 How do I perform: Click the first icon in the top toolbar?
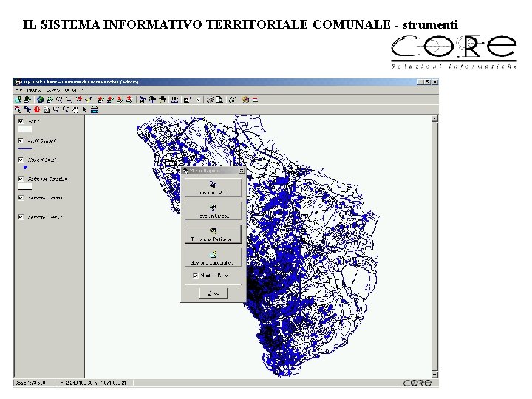[18, 100]
